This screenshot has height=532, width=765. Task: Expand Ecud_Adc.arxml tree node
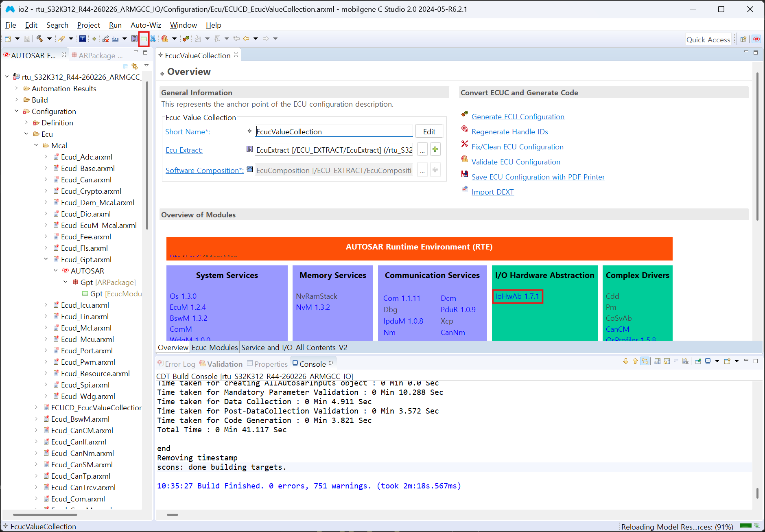click(x=46, y=157)
